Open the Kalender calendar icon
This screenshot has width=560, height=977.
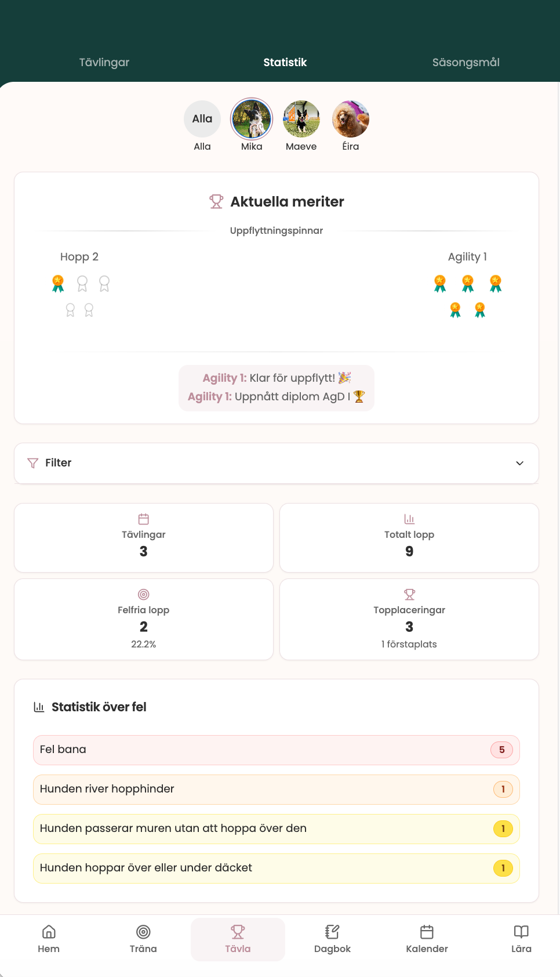(427, 932)
